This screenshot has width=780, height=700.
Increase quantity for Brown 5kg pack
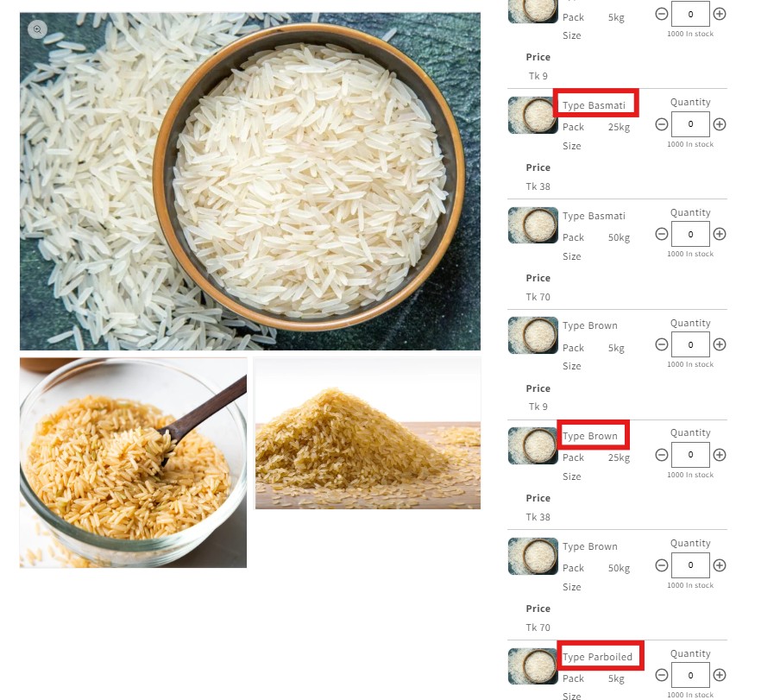tap(720, 344)
